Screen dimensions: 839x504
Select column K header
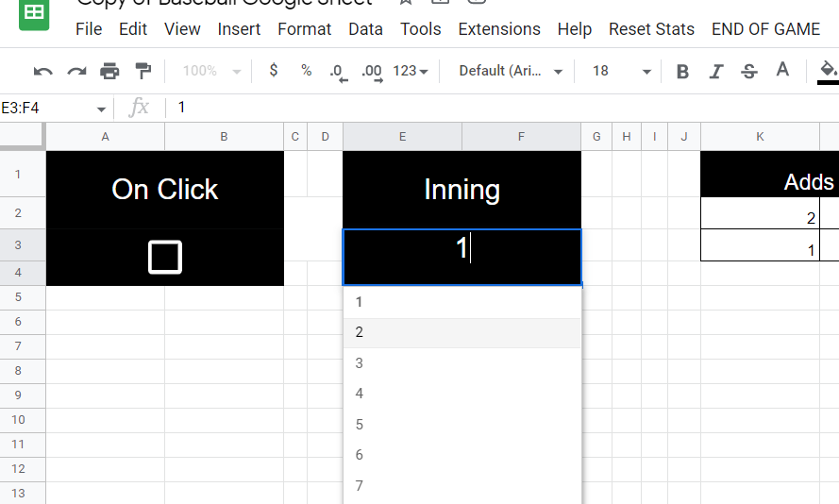[x=760, y=137]
